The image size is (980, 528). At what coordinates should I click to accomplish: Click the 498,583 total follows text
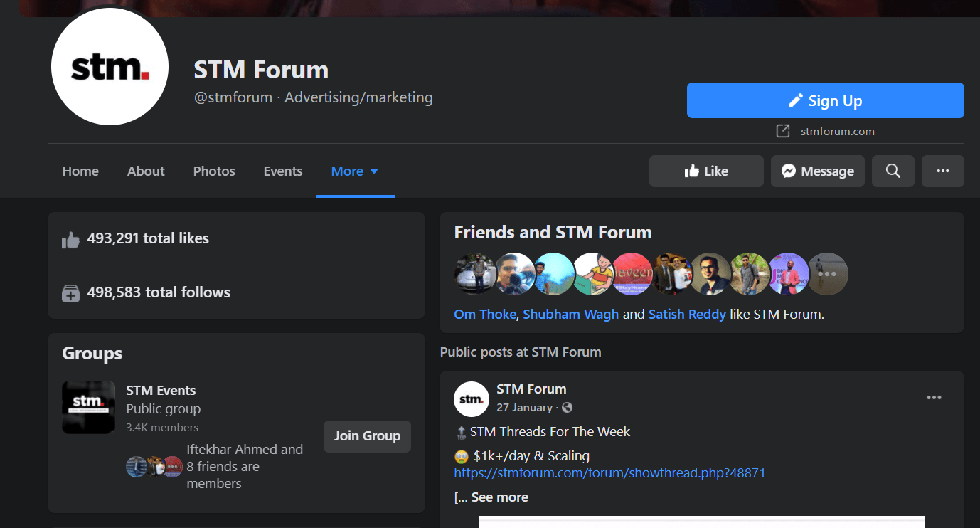tap(159, 292)
